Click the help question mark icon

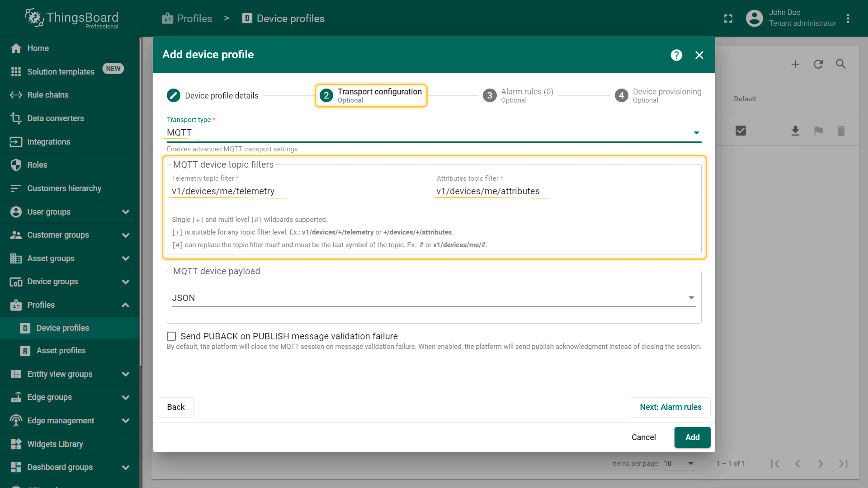676,55
